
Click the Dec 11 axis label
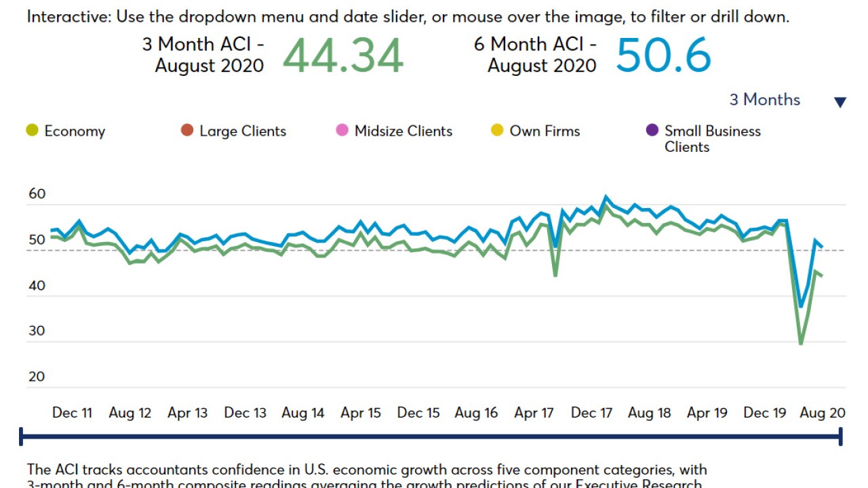click(x=73, y=413)
